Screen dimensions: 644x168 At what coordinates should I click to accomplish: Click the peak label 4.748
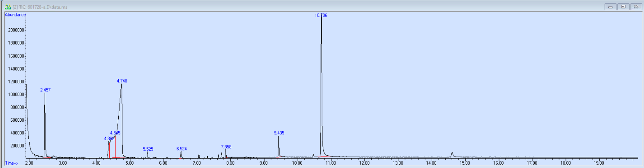pyautogui.click(x=122, y=81)
